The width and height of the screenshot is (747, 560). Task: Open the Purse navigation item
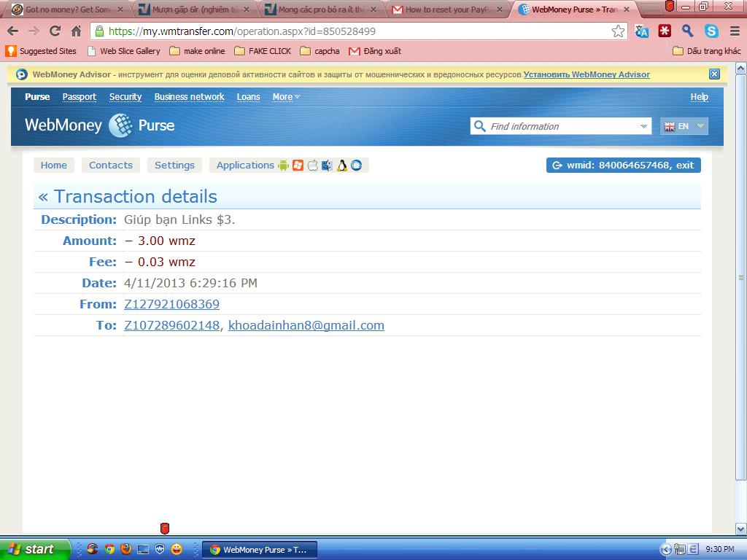pos(37,97)
